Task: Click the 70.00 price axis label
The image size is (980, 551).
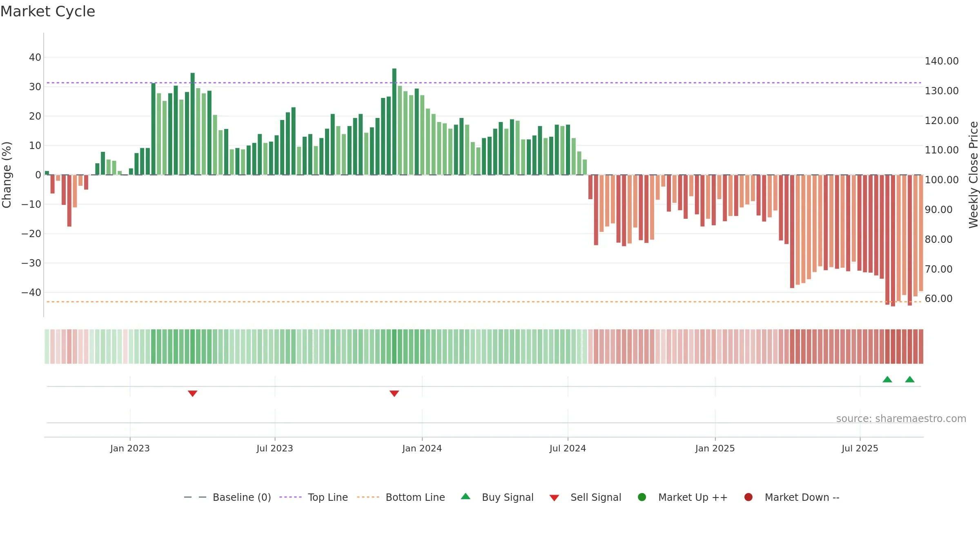Action: (x=938, y=269)
